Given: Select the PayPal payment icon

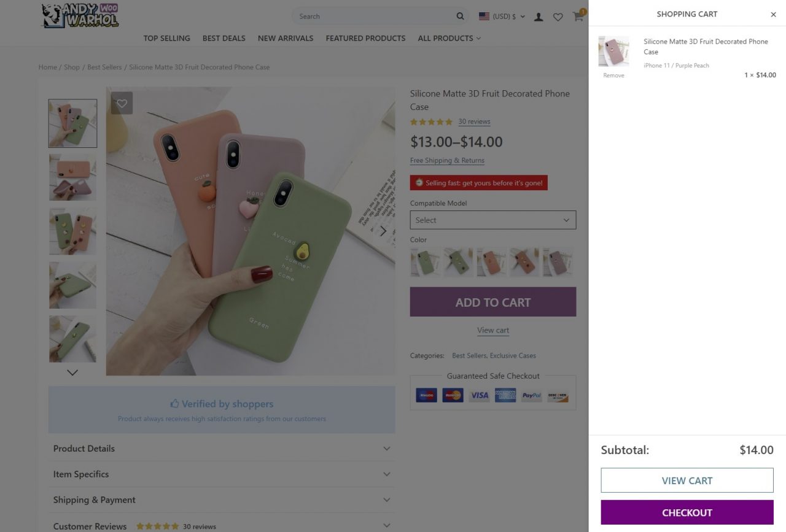Looking at the screenshot, I should tap(531, 395).
